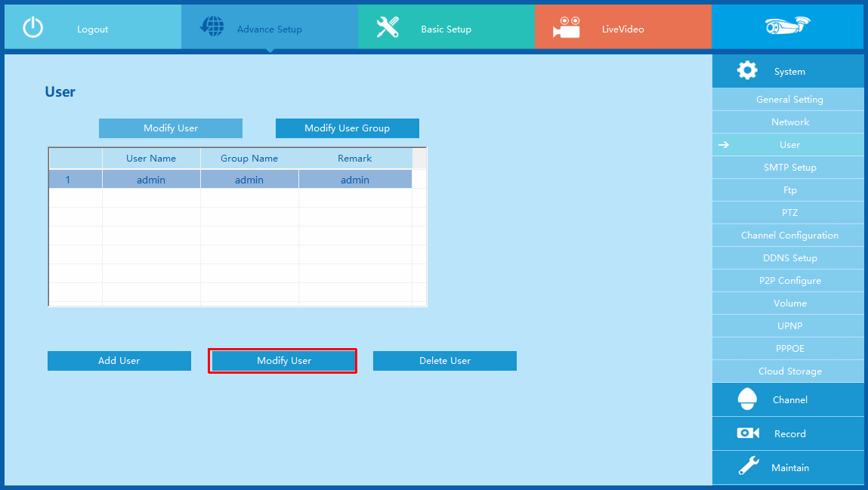The width and height of the screenshot is (868, 490).
Task: Select row number 1 cell in the table
Action: pos(76,179)
